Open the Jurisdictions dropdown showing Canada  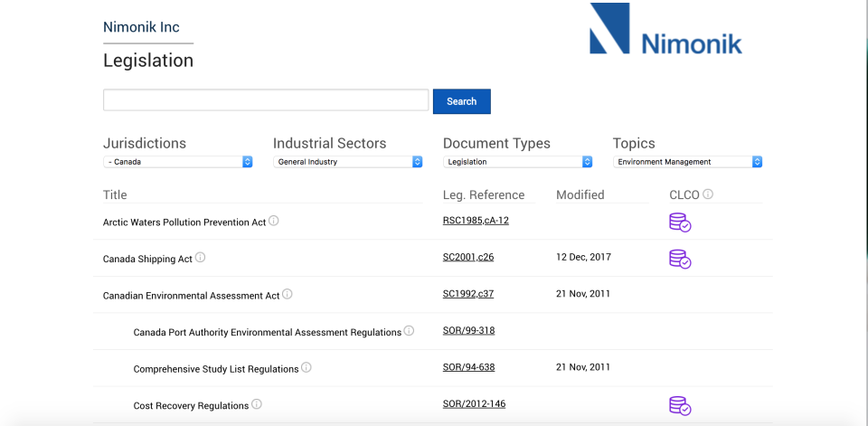pos(177,162)
